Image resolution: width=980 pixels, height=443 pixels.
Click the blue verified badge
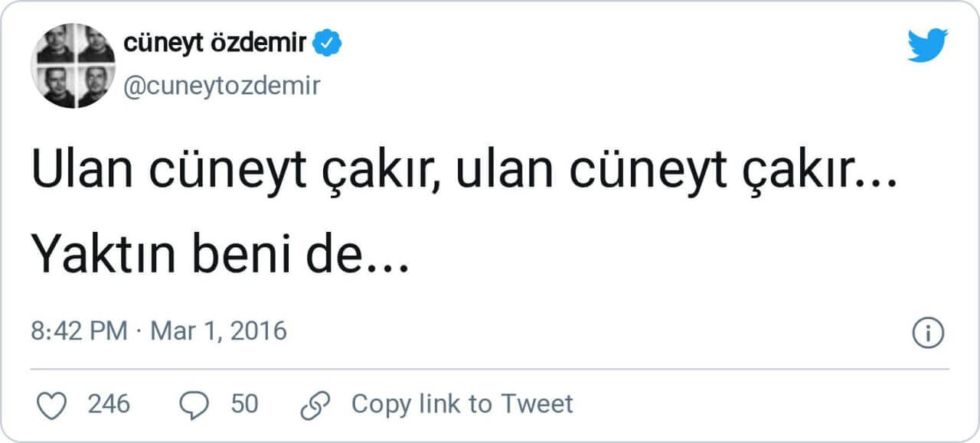pos(329,44)
